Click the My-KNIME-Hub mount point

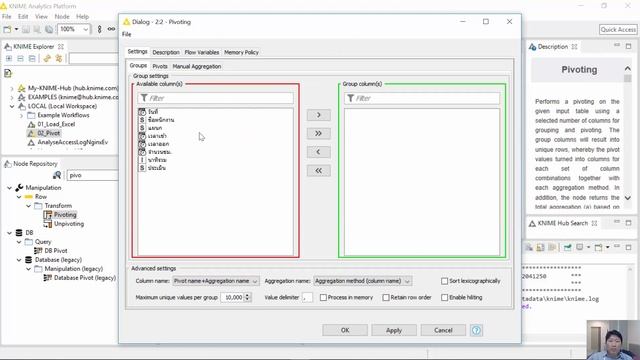tap(73, 88)
